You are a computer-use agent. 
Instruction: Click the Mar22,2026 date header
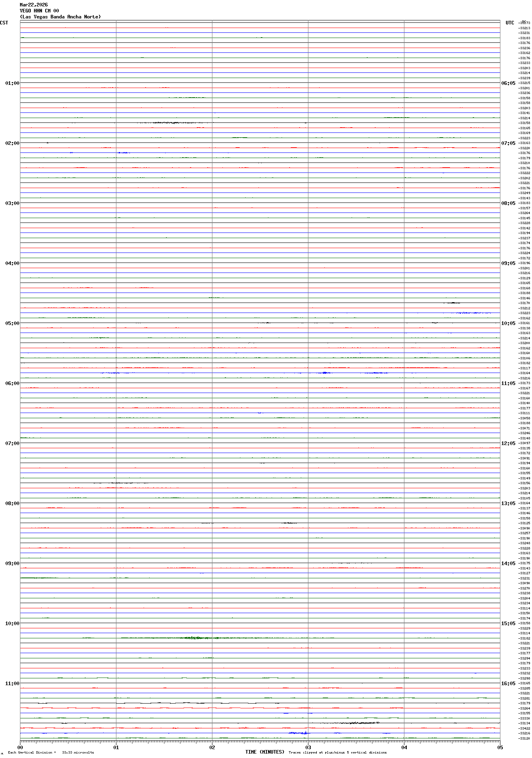34,5
